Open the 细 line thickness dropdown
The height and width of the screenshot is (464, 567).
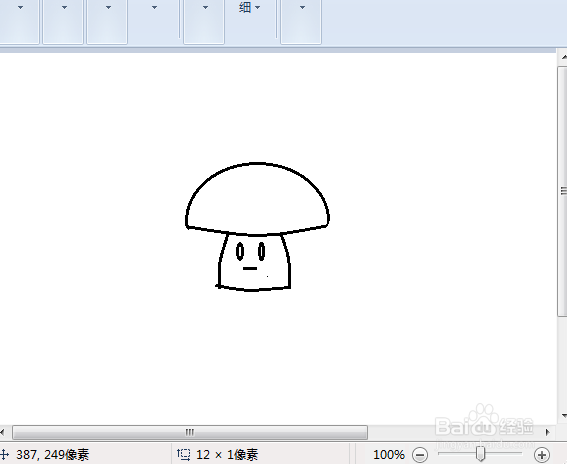(250, 7)
